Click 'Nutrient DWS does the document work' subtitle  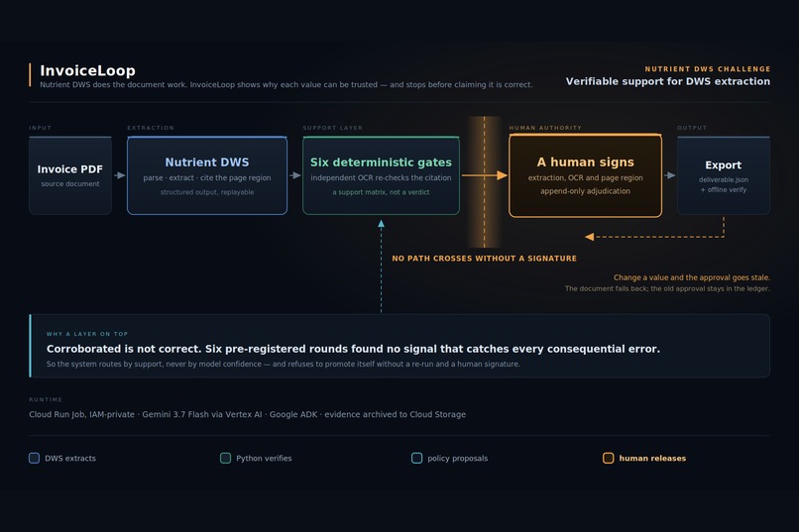(x=285, y=84)
